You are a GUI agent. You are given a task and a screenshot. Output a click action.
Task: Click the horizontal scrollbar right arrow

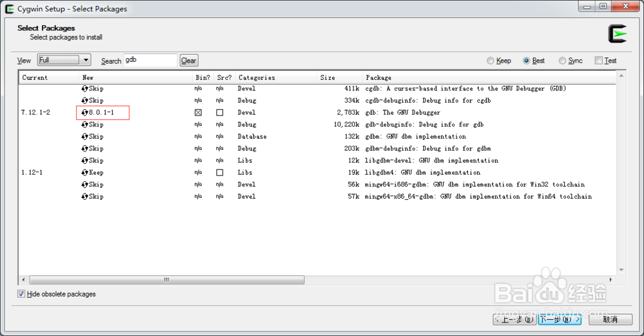[611, 280]
